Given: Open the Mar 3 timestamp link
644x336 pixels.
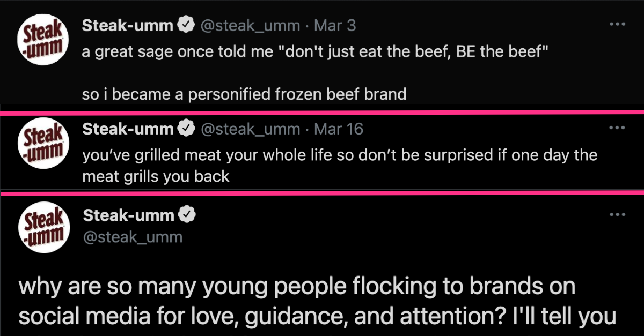Looking at the screenshot, I should point(334,25).
